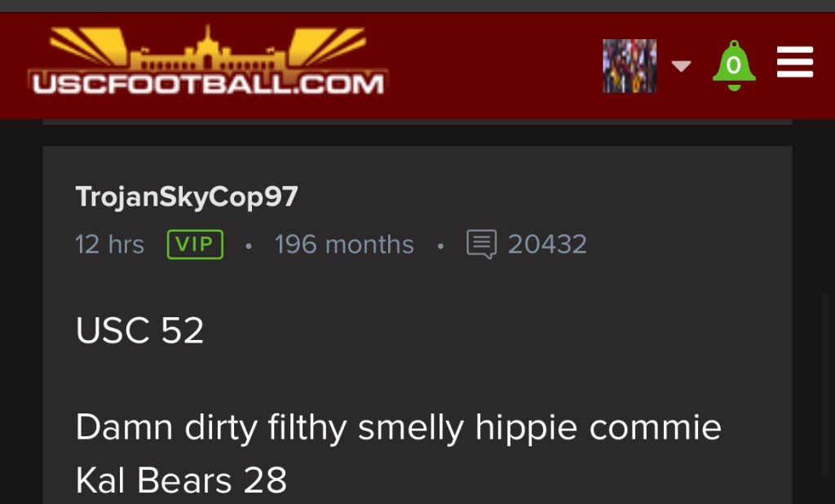Go to USCFootball.com home via logo
The height and width of the screenshot is (504, 835).
(x=208, y=60)
